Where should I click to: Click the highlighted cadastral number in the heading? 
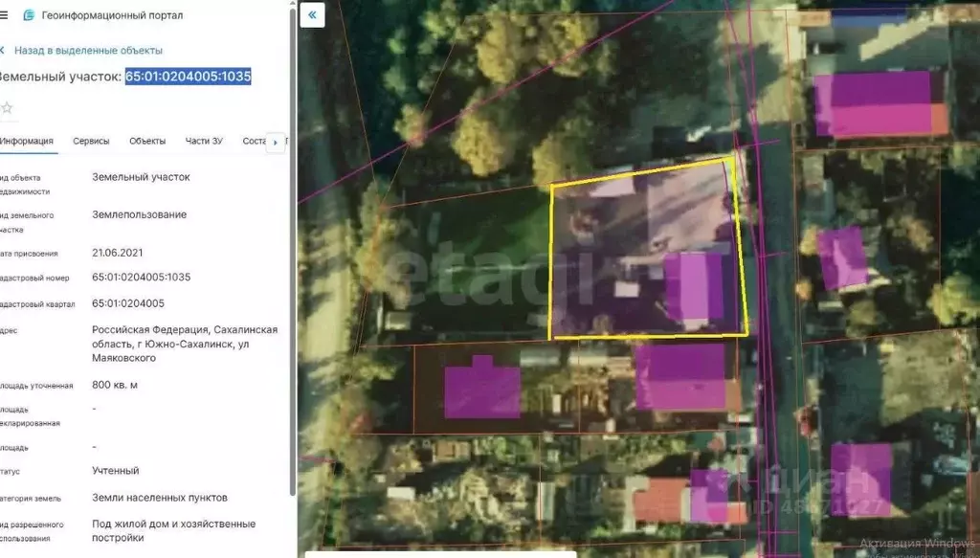(x=188, y=77)
